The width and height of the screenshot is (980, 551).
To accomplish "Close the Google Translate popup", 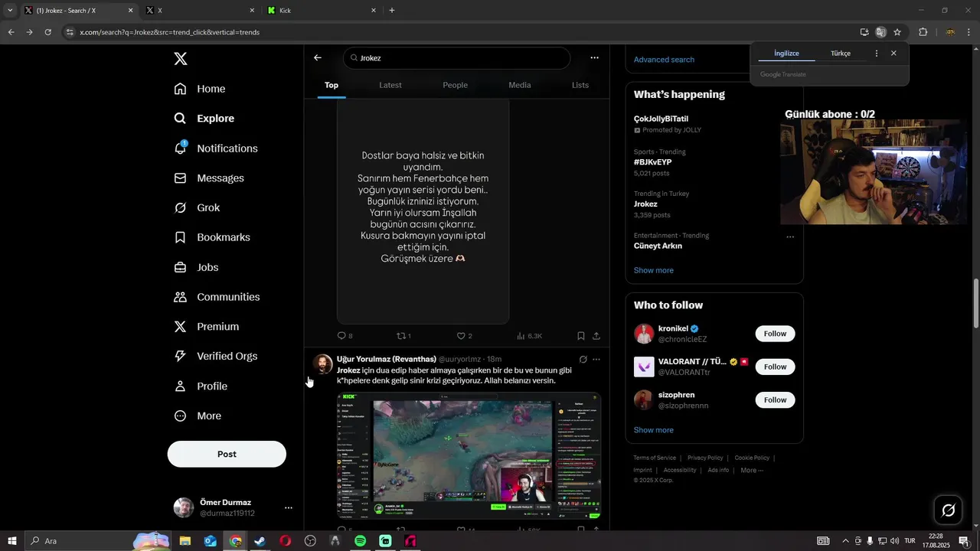I will pyautogui.click(x=893, y=54).
